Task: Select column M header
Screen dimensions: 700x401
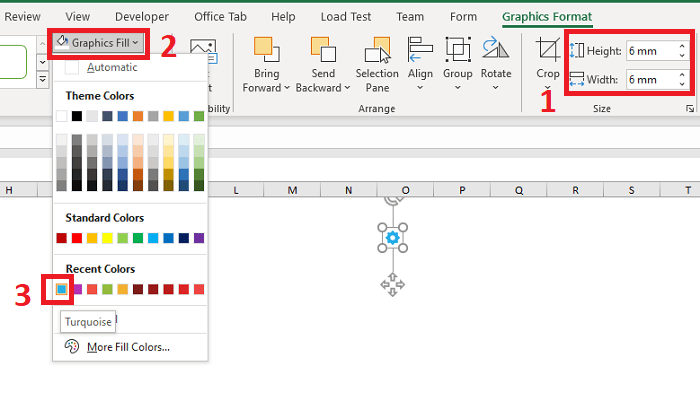Action: [x=292, y=190]
